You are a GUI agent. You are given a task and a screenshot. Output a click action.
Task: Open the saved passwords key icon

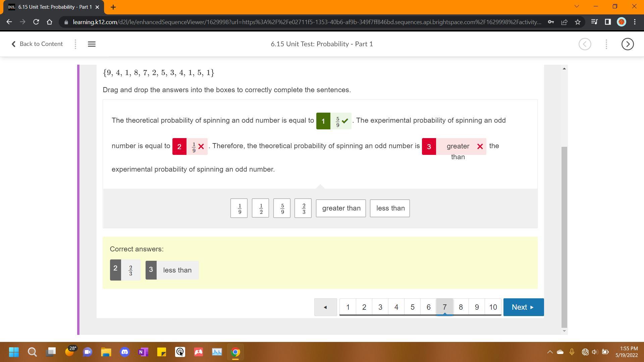pos(551,22)
